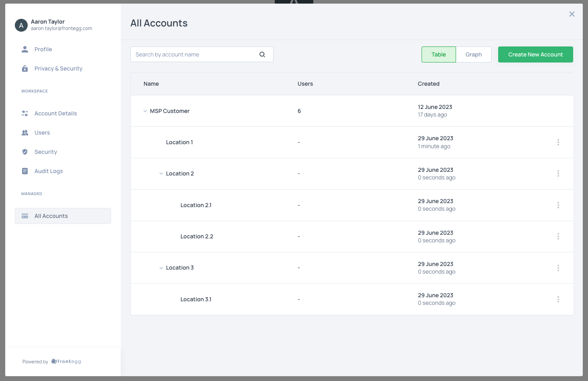Collapse the Location 3 sub-accounts
This screenshot has height=381, width=588.
coord(161,268)
